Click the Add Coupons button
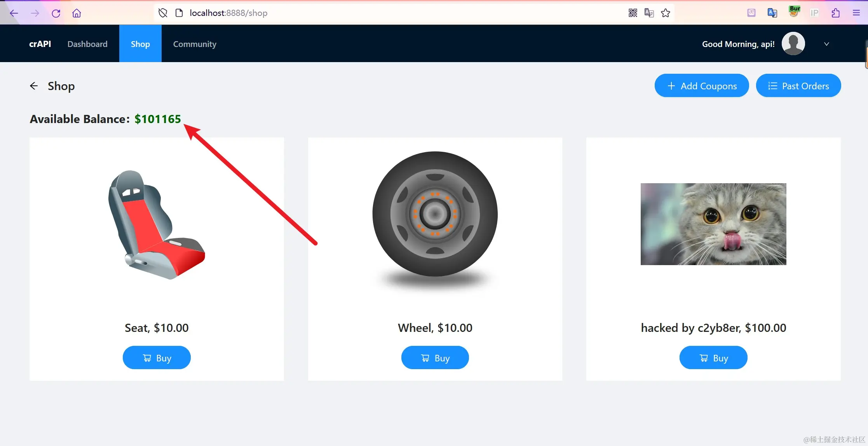Image resolution: width=868 pixels, height=446 pixels. [701, 86]
